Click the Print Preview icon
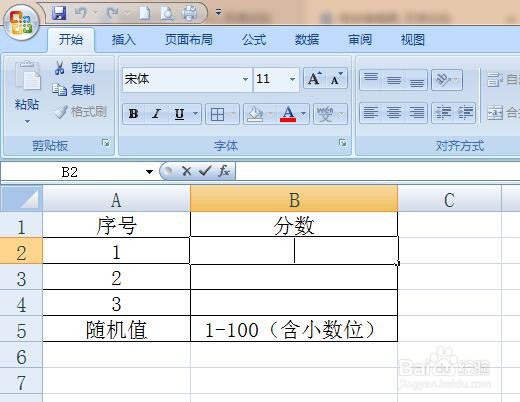 coord(167,13)
